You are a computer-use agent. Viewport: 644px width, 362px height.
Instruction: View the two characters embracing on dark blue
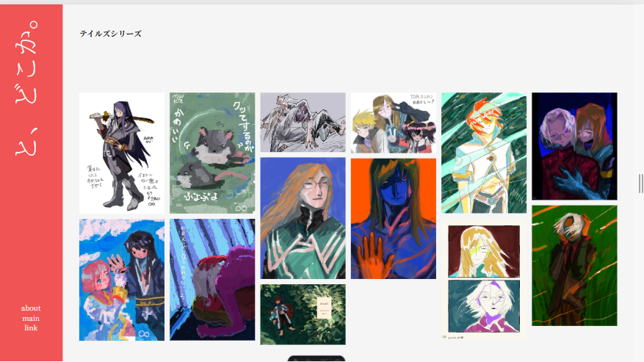[x=574, y=146]
